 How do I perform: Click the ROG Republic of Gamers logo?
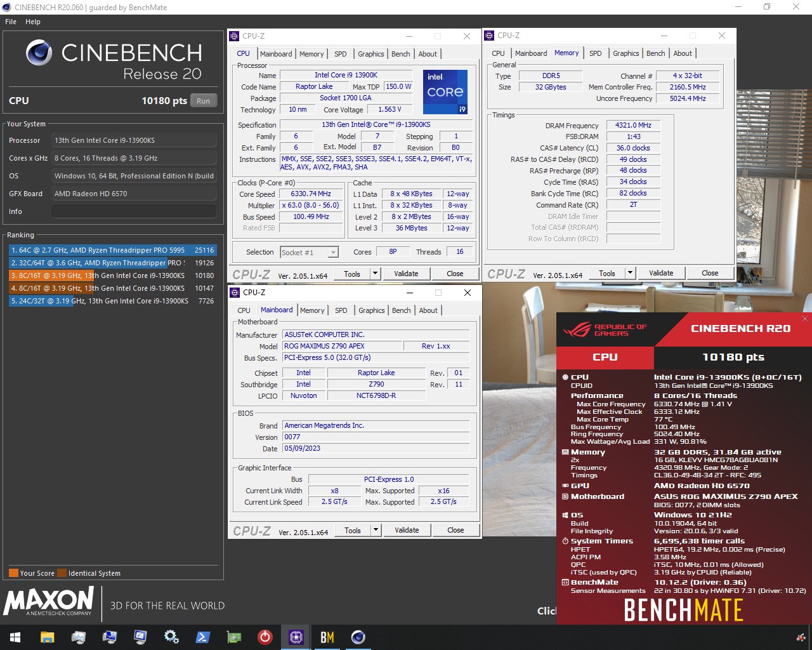coord(605,329)
